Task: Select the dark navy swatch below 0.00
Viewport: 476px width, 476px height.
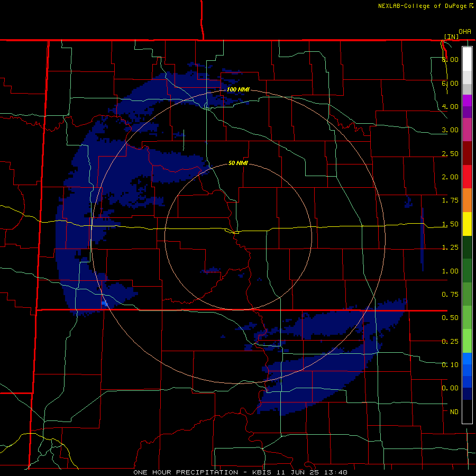Action: point(467,394)
